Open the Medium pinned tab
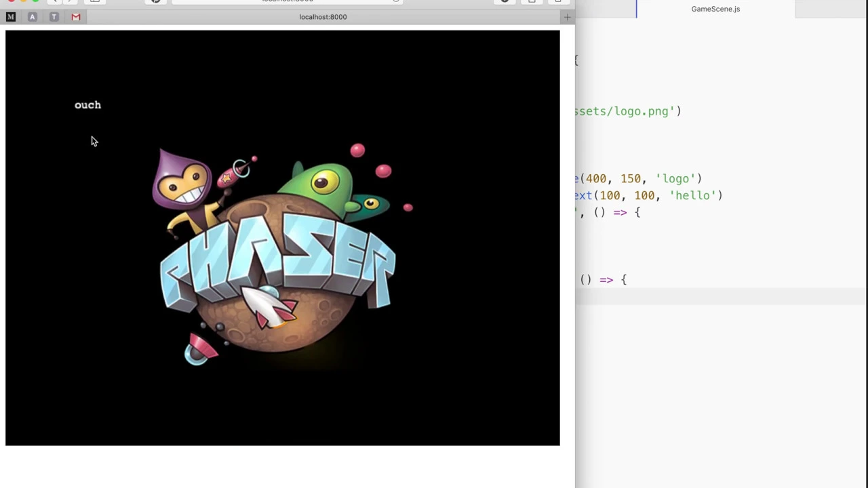The height and width of the screenshot is (488, 868). pyautogui.click(x=11, y=17)
